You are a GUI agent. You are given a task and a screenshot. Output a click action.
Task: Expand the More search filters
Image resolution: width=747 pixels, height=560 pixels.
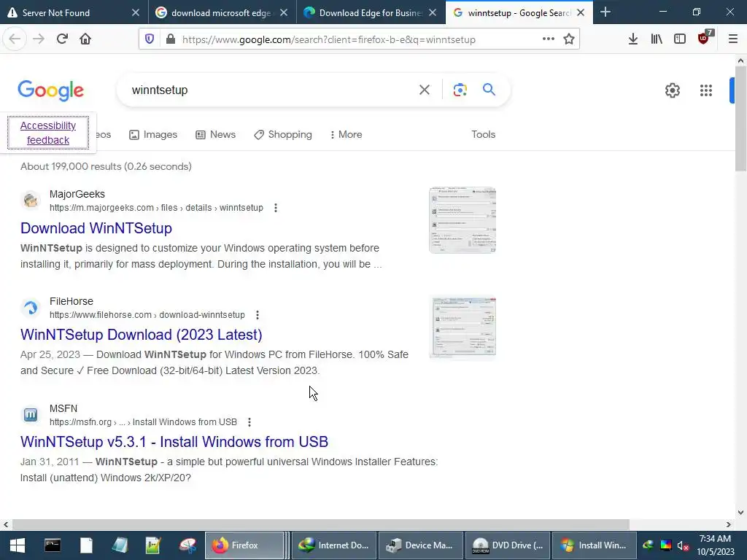click(346, 135)
